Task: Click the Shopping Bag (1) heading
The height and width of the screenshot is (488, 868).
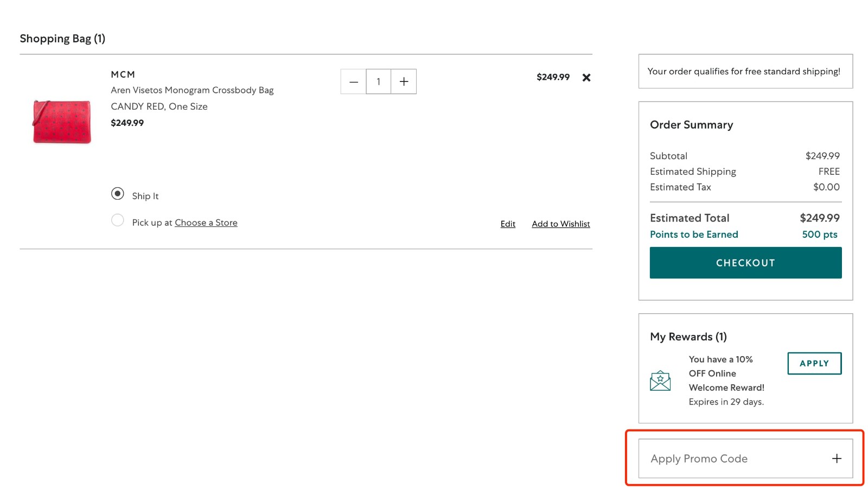Action: (x=62, y=39)
